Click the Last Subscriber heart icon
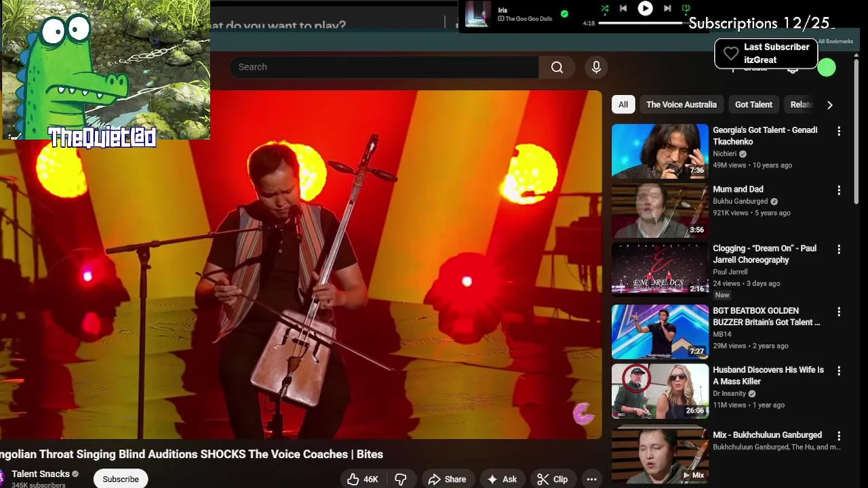Viewport: 868px width, 488px height. [x=730, y=54]
